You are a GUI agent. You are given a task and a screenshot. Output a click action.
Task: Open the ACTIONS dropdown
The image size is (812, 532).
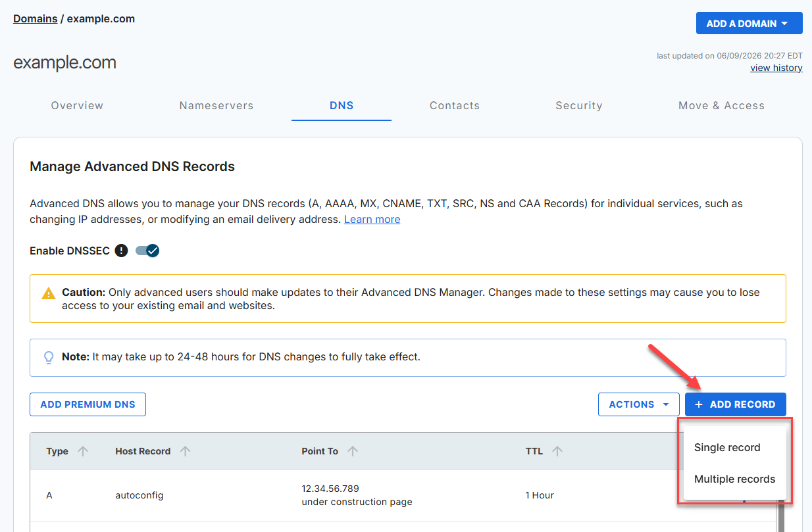(x=638, y=404)
